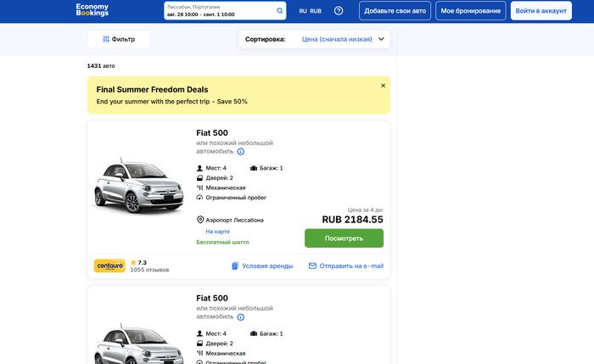The height and width of the screenshot is (364, 594).
Task: Click the first Fiat 500 car image
Action: pos(139,187)
